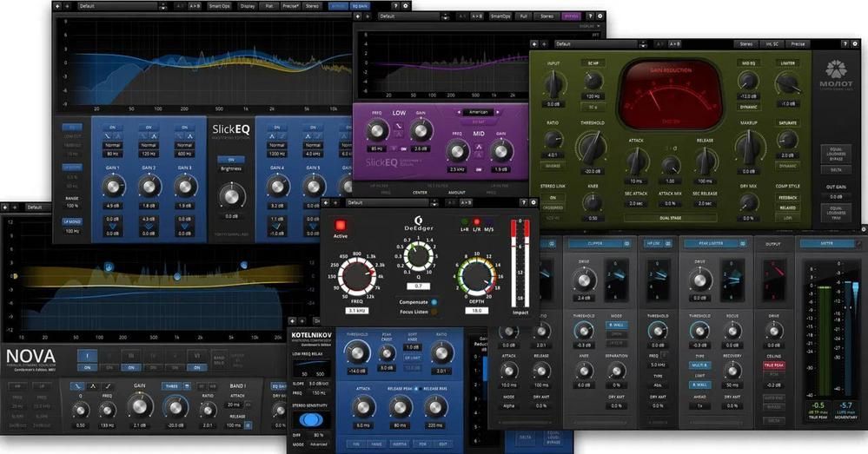Image resolution: width=868 pixels, height=454 pixels.
Task: Enable Focus Listen option in DeEdger
Action: click(434, 312)
